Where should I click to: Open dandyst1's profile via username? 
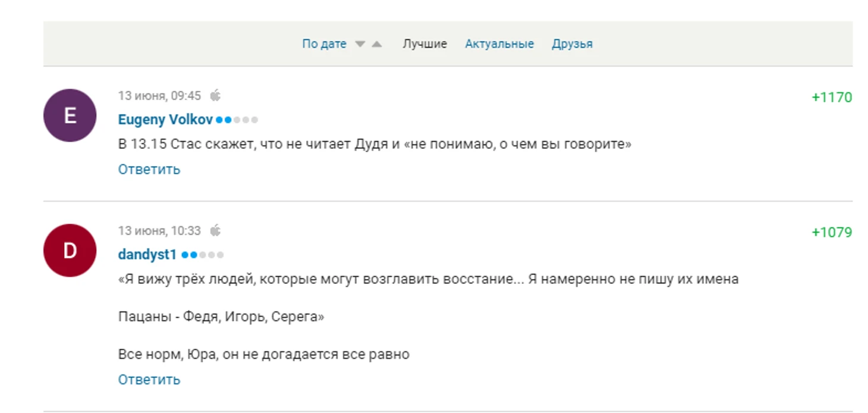click(147, 255)
